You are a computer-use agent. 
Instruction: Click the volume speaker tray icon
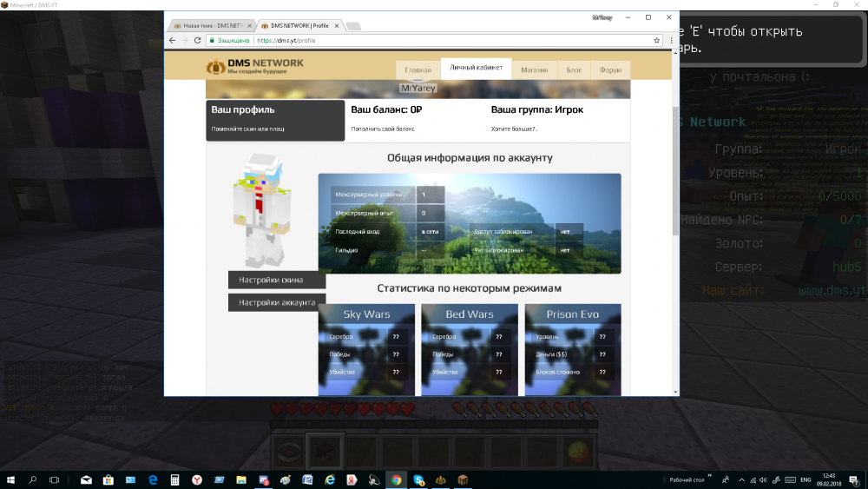point(763,479)
